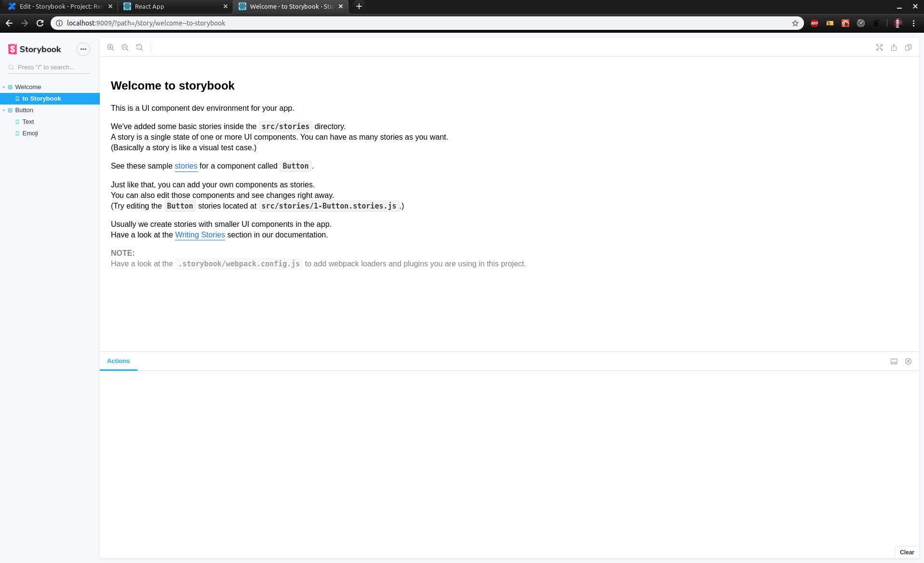Clear the actions log

click(907, 552)
